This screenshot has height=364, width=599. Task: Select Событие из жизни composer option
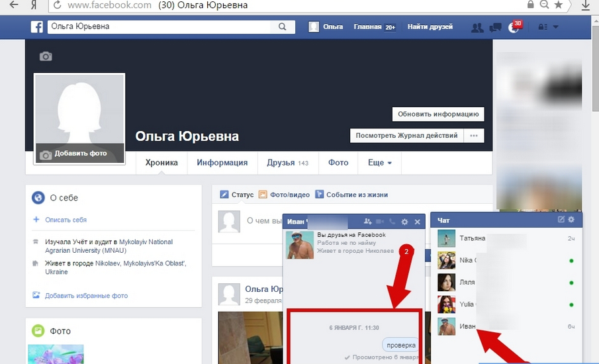click(x=351, y=195)
